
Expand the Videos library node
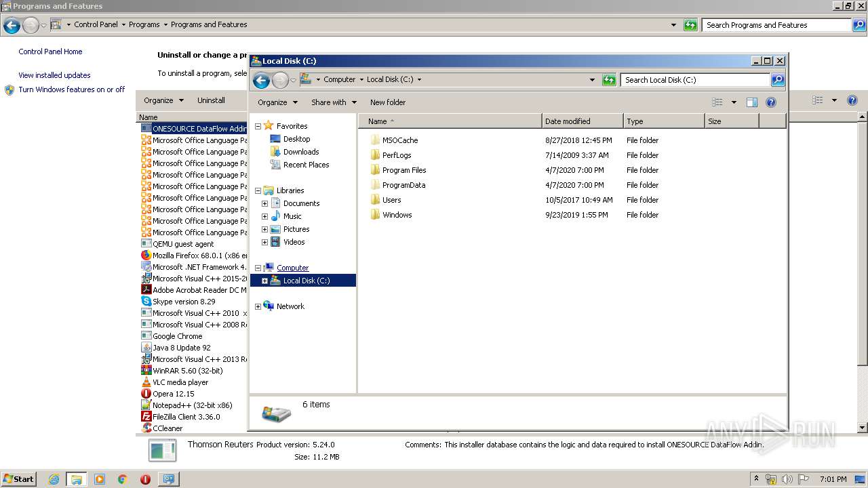pos(264,242)
